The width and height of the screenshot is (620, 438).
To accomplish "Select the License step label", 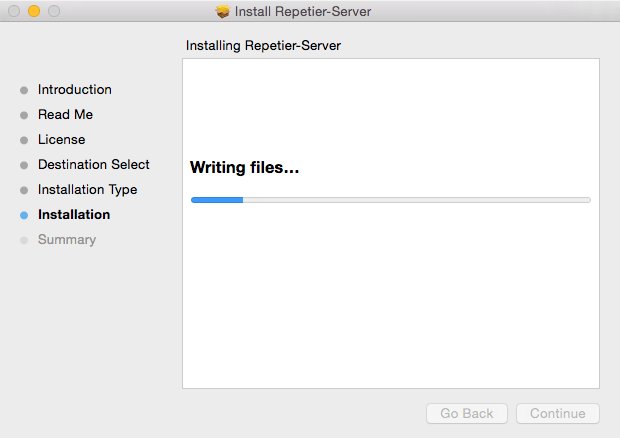I will pyautogui.click(x=61, y=139).
